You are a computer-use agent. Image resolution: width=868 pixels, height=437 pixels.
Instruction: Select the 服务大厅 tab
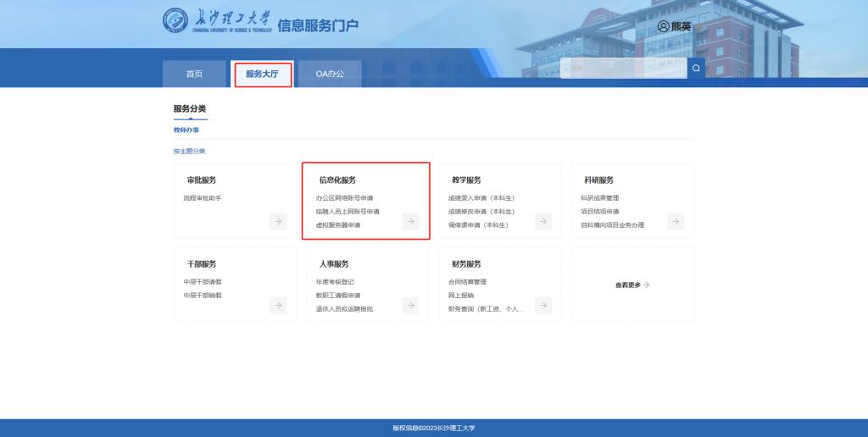click(x=263, y=75)
